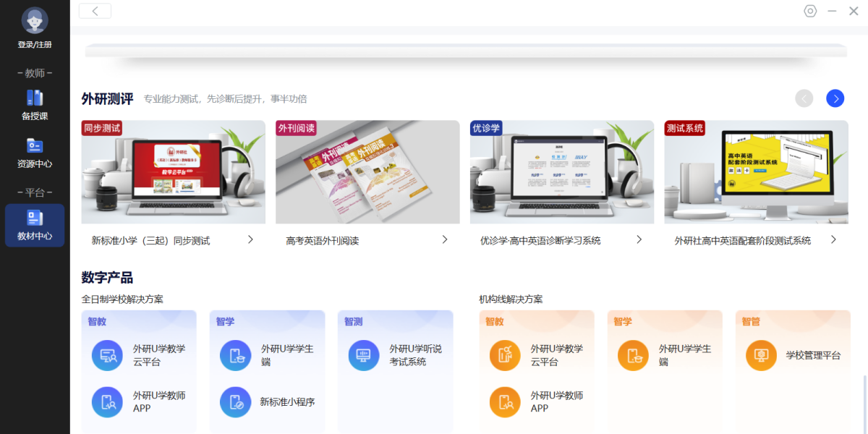The height and width of the screenshot is (434, 868).
Task: Open the 外研社高中英语配套阶段测试系统 link
Action: click(742, 241)
